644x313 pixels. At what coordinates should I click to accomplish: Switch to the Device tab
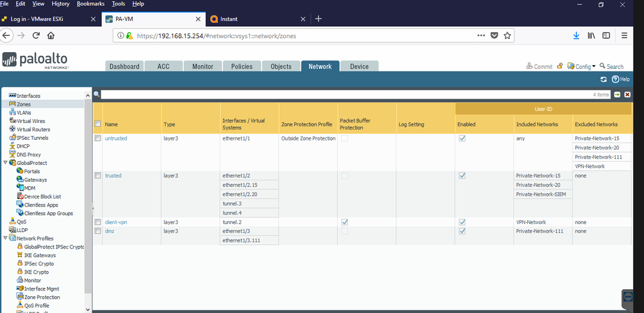coord(359,66)
